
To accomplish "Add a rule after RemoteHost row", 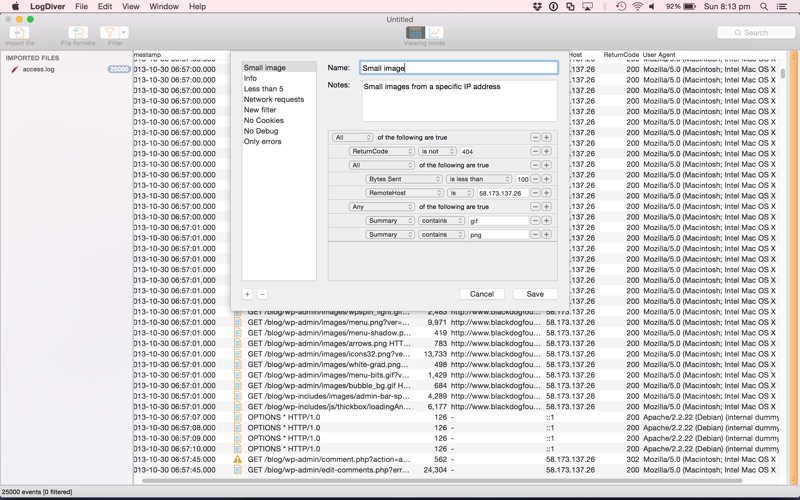I will (x=546, y=193).
